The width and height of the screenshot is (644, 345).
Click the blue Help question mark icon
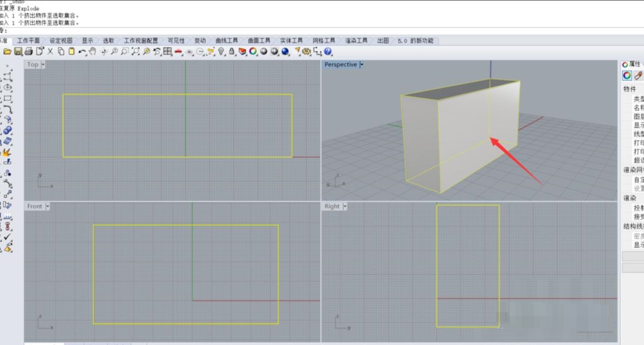coord(328,51)
